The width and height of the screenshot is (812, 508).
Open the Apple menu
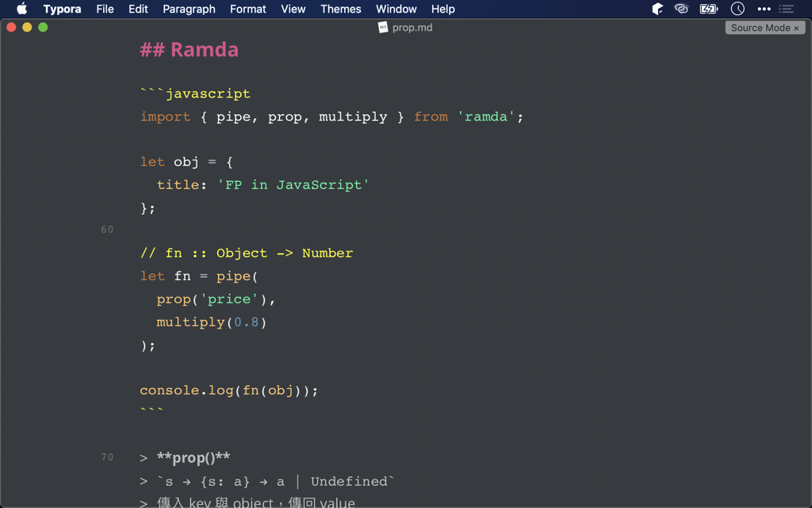coord(21,9)
